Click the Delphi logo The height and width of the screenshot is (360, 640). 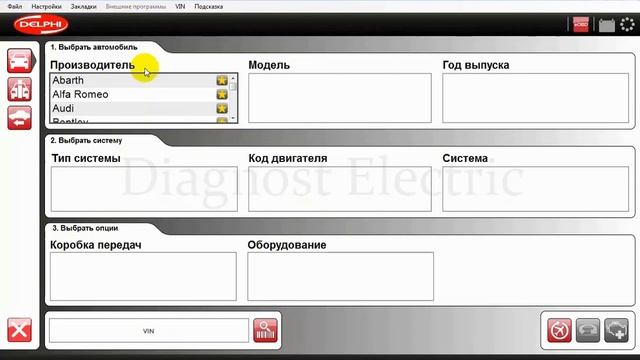pyautogui.click(x=41, y=24)
